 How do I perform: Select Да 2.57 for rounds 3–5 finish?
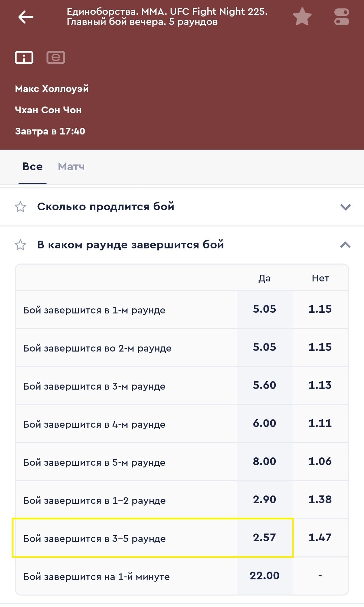(x=265, y=538)
